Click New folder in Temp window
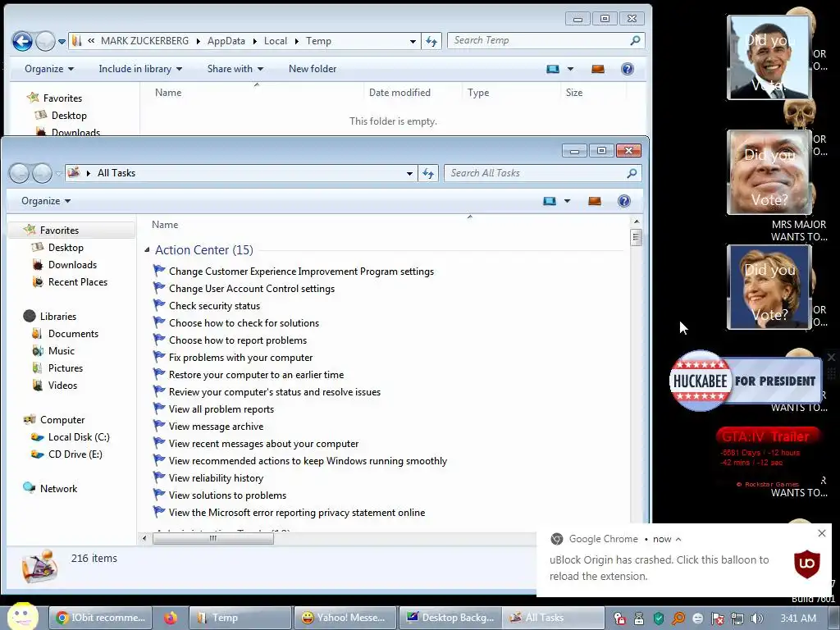The image size is (840, 630). click(x=313, y=69)
